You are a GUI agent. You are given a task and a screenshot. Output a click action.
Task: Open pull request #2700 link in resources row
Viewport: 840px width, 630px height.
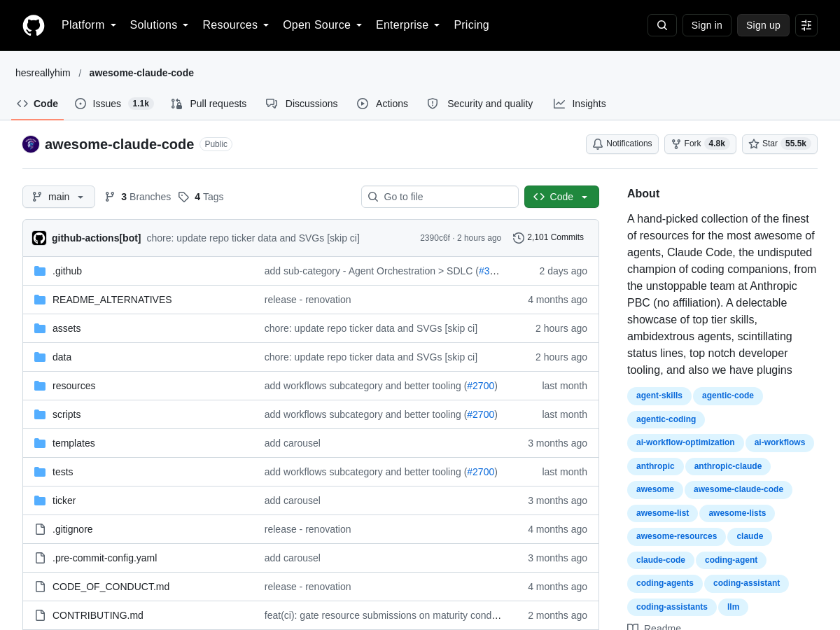pos(481,386)
